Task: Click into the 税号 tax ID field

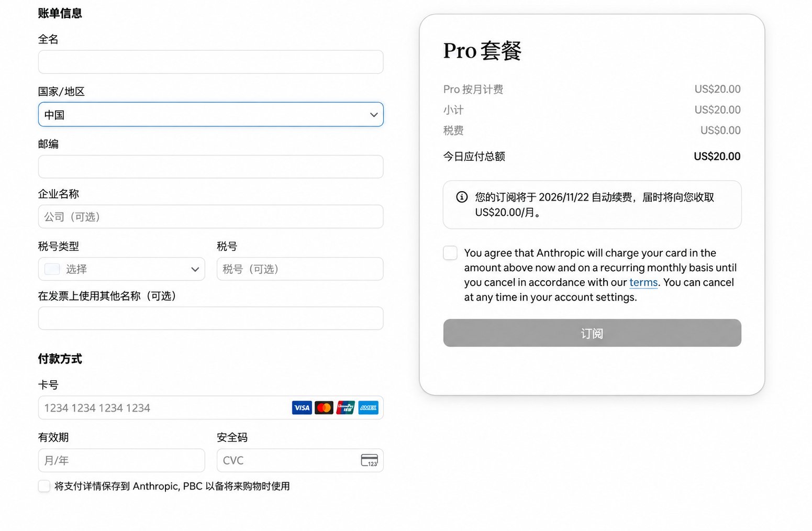Action: click(300, 269)
